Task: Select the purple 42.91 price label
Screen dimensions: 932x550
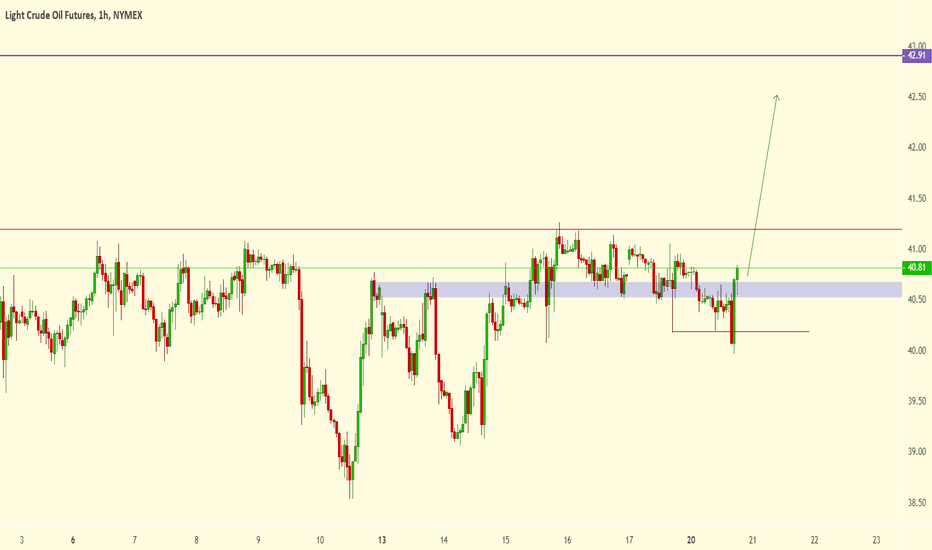Action: 917,56
